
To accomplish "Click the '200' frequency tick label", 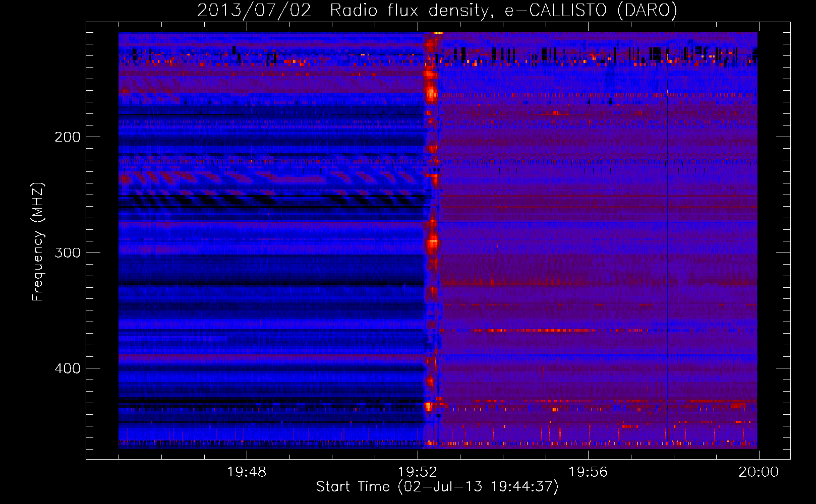I will (x=68, y=137).
